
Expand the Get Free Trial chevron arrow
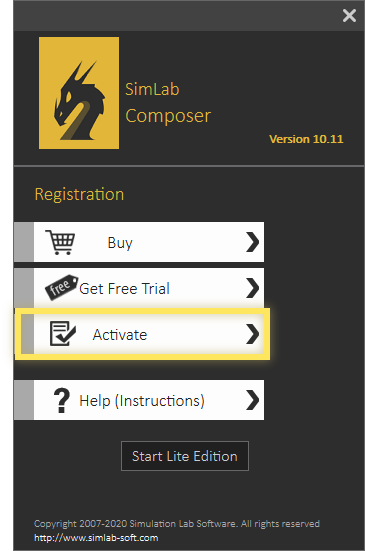point(253,288)
